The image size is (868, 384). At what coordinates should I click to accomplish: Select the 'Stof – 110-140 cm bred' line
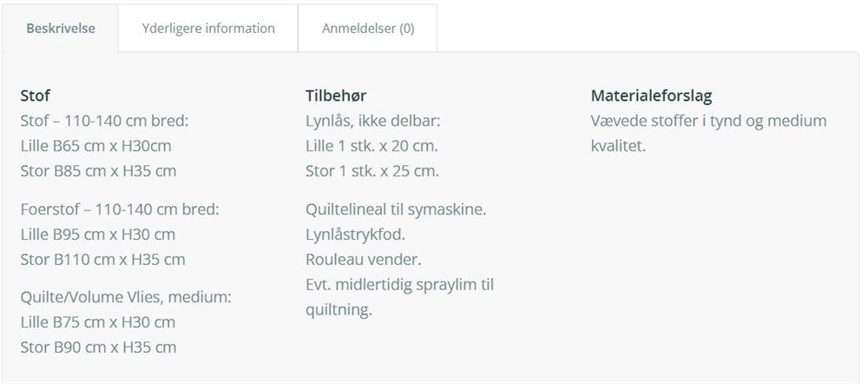105,121
